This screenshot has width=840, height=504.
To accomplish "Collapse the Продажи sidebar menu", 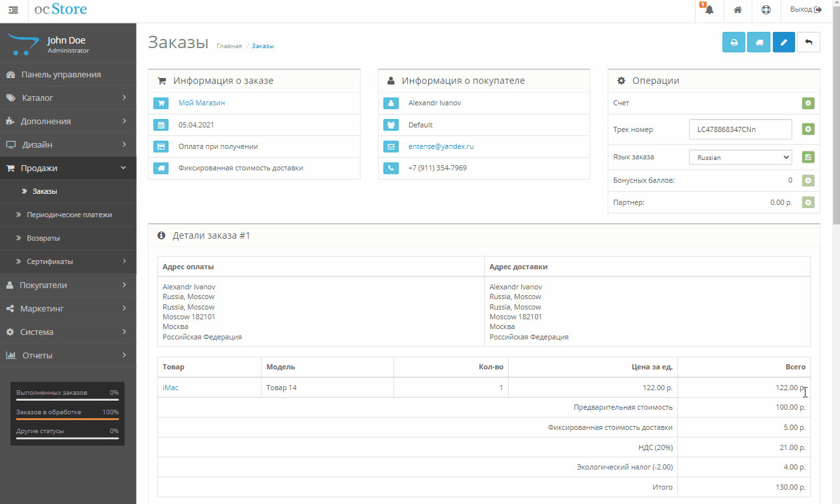I will pyautogui.click(x=68, y=168).
